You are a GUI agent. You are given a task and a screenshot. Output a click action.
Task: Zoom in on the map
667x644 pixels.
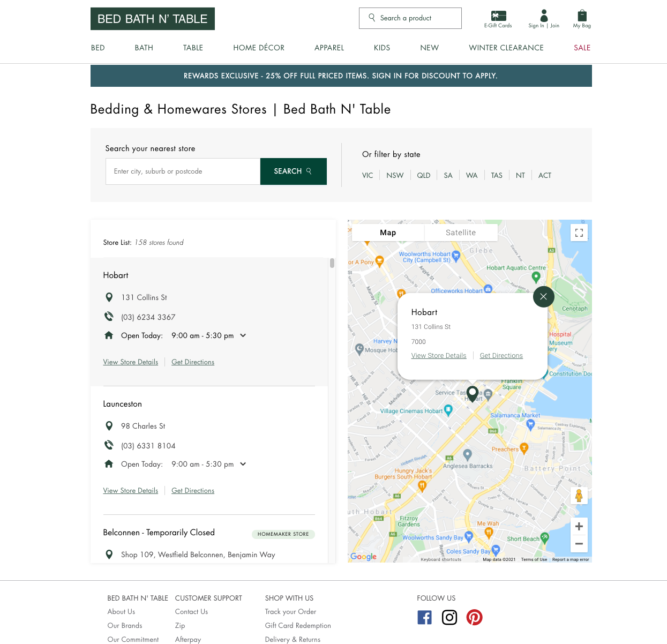pos(579,526)
